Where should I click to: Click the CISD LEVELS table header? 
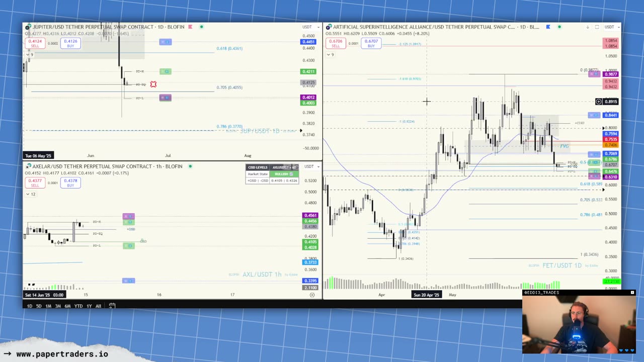[257, 167]
